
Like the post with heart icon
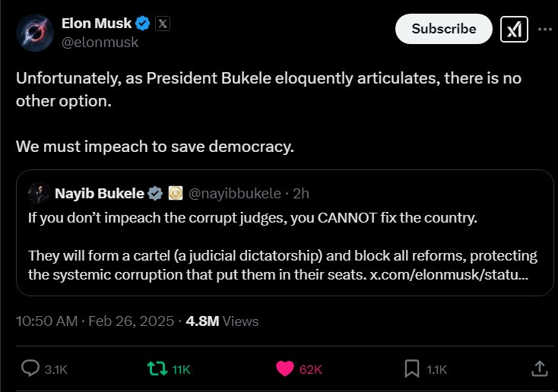285,368
